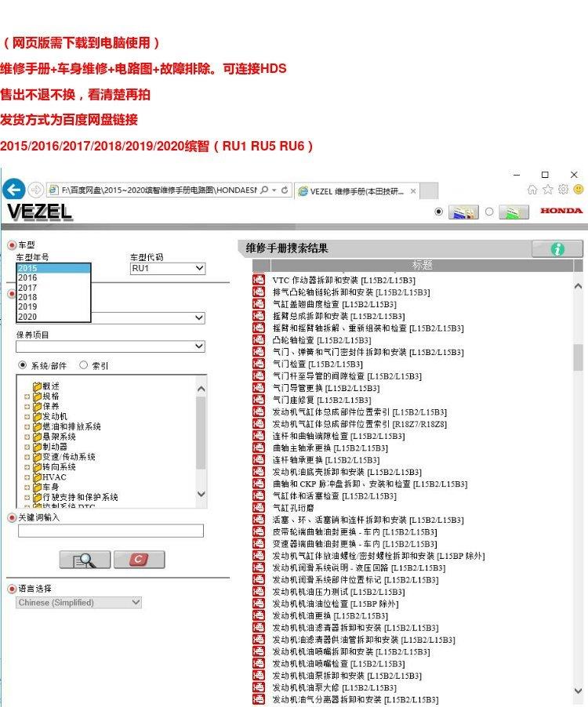Viewport: 588px width, 707px height.
Task: Open the blank new tab button
Action: pyautogui.click(x=429, y=190)
